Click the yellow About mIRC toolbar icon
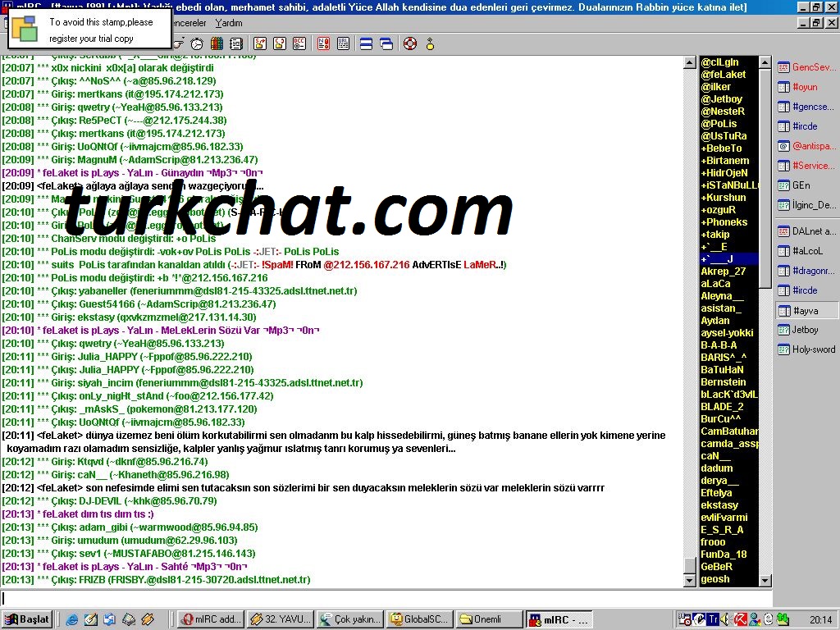 [x=430, y=44]
